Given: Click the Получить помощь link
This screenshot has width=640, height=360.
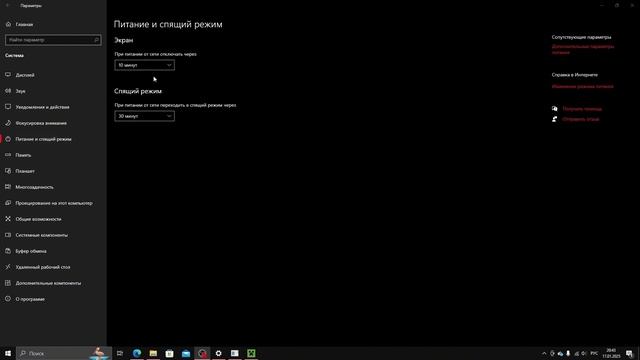Looking at the screenshot, I should coord(582,109).
